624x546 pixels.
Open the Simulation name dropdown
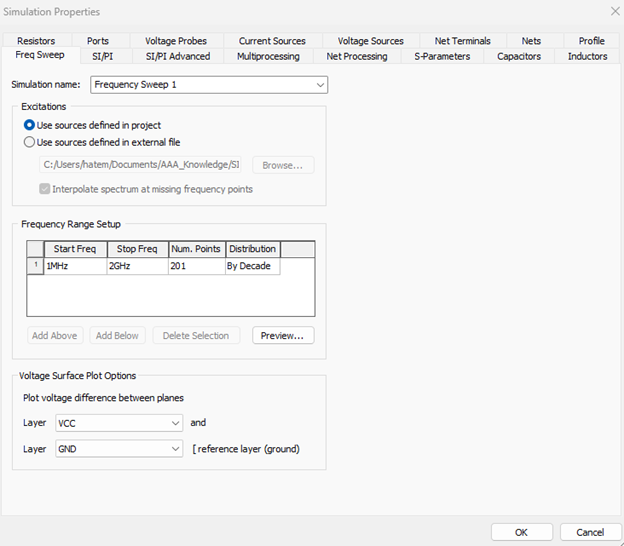point(319,85)
